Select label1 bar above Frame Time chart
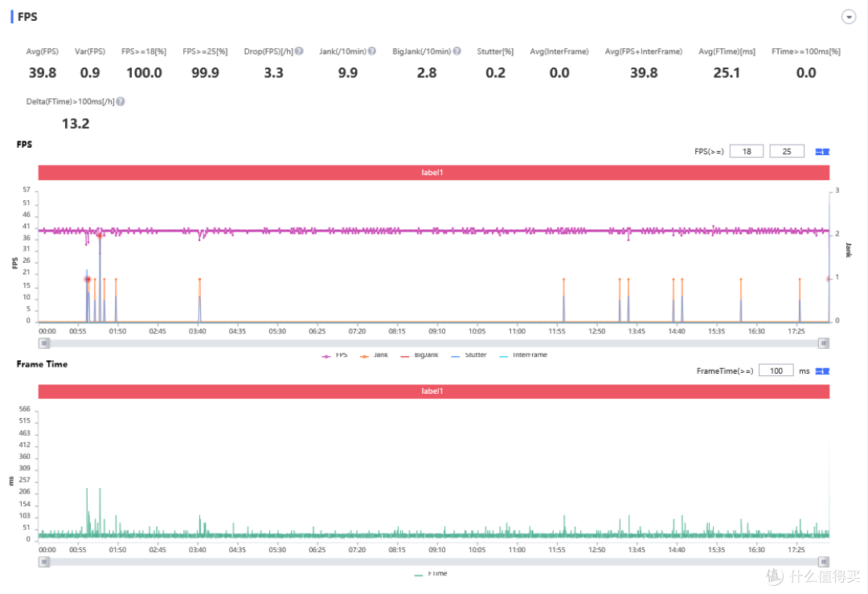868x594 pixels. [x=433, y=391]
